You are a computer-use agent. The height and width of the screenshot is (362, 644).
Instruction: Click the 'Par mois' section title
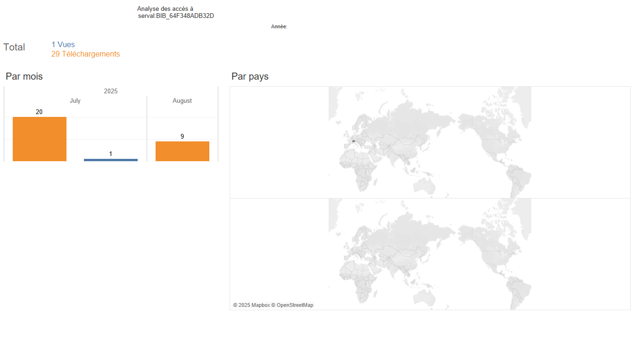coord(24,76)
